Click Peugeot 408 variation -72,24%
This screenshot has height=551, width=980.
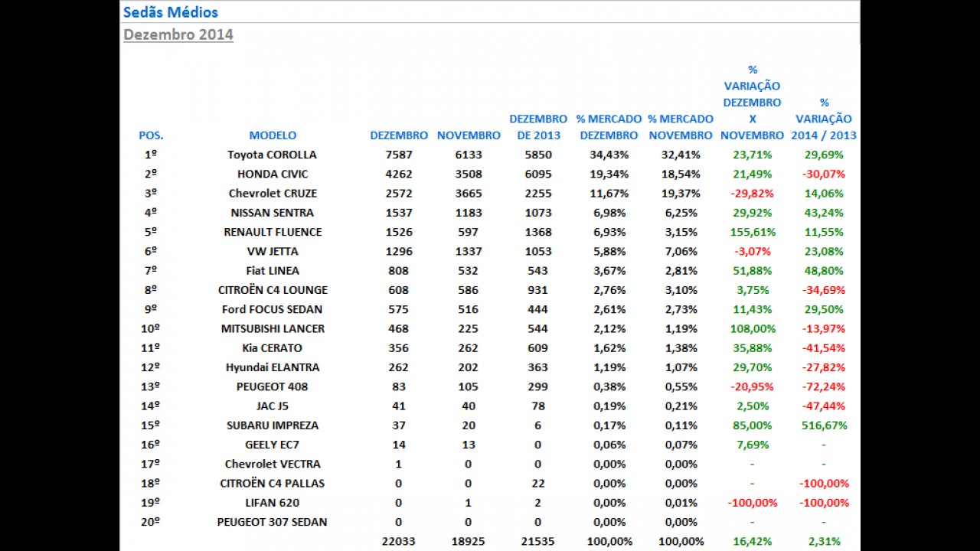coord(824,386)
